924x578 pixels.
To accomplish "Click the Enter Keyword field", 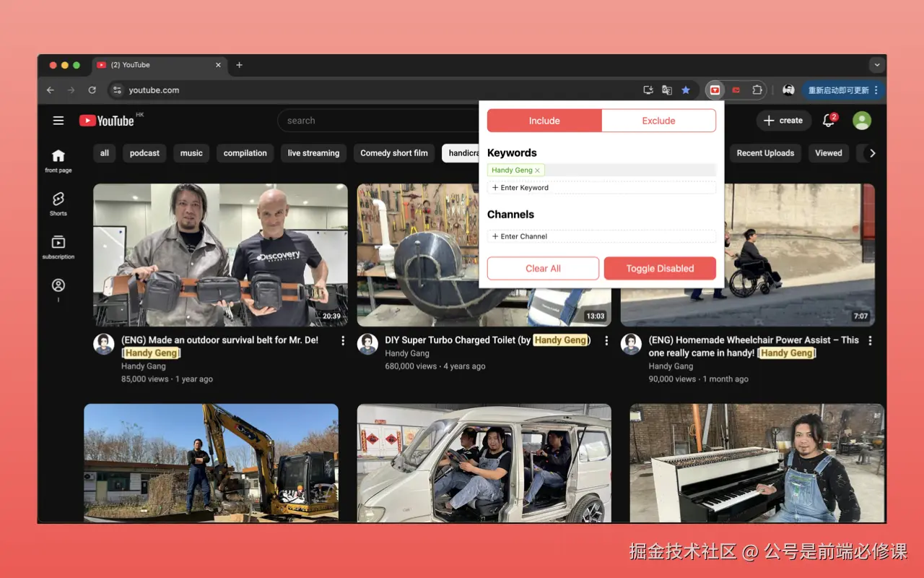I will 601,188.
